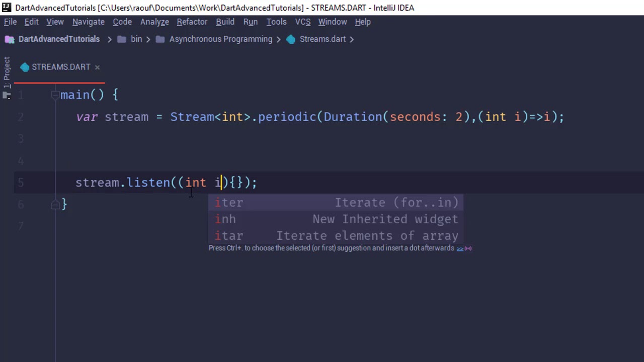644x362 pixels.
Task: Click the completion hint next-tip link
Action: [x=459, y=248]
